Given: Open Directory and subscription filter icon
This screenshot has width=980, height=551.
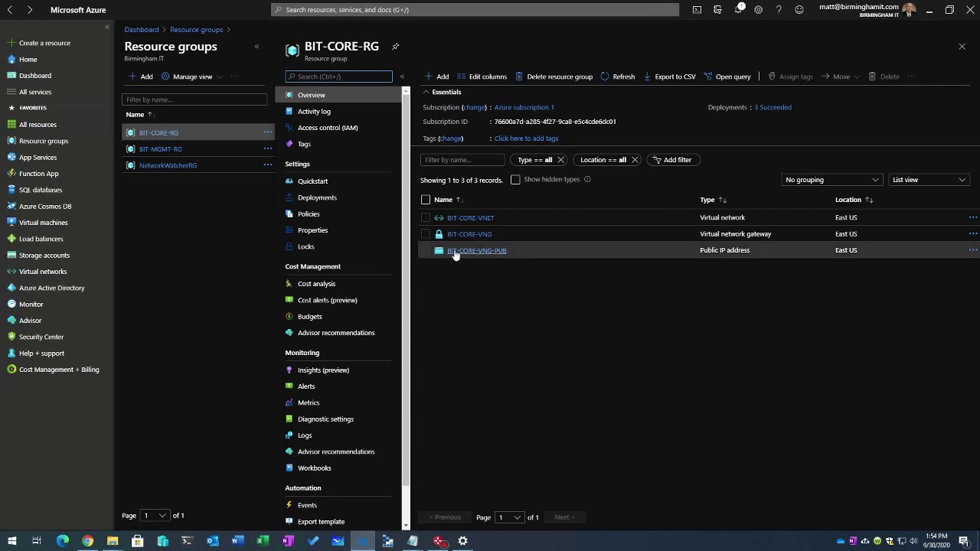Looking at the screenshot, I should pyautogui.click(x=717, y=10).
